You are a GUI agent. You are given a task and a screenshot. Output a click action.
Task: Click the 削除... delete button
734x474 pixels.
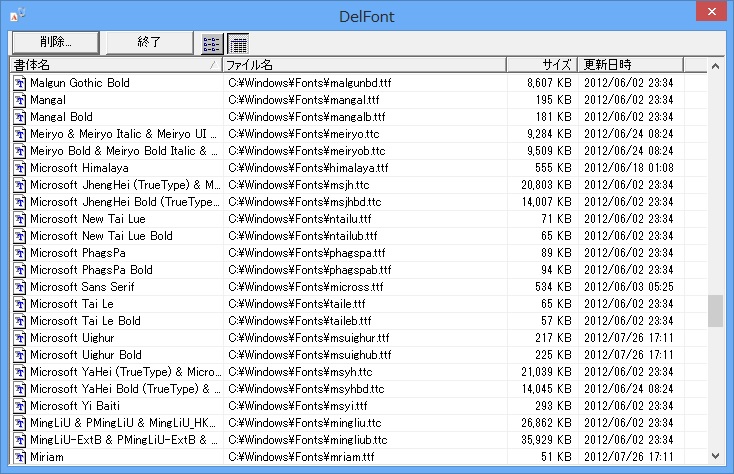(56, 43)
